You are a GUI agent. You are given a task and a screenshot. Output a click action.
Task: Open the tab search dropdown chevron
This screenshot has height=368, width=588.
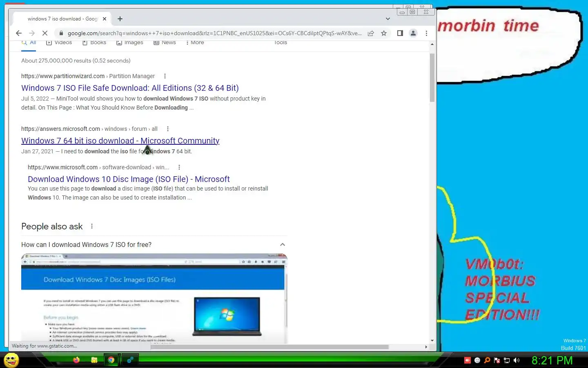(x=388, y=19)
